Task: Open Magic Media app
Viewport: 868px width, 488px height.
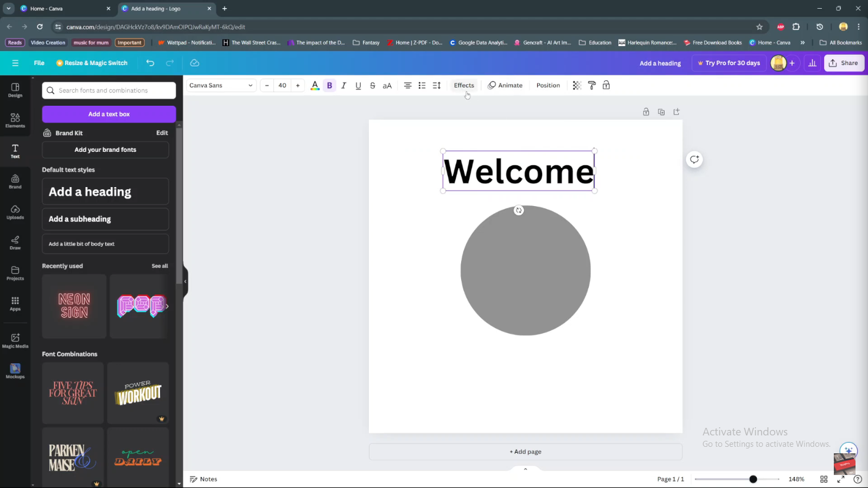Action: (15, 341)
